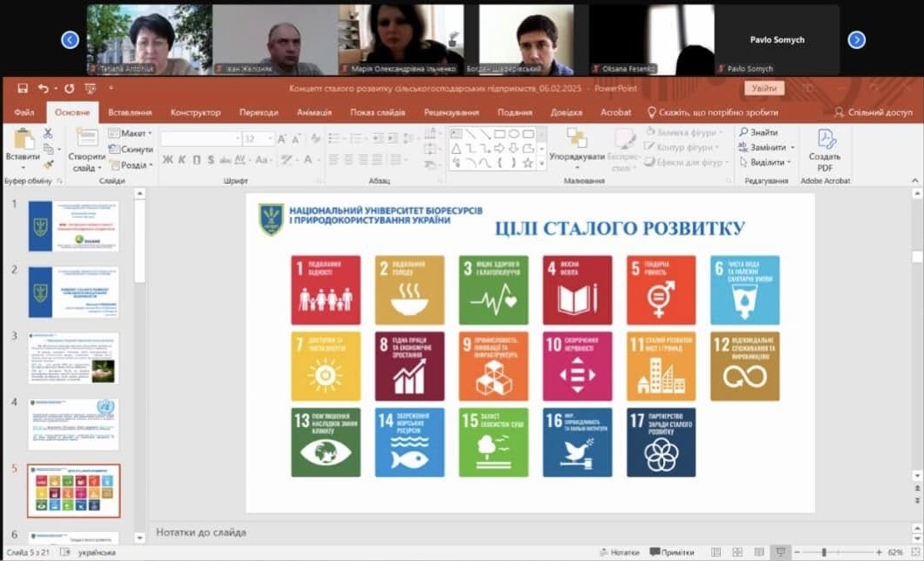The image size is (924, 561).
Task: Switch to slide sorter view icon
Action: coord(738,552)
